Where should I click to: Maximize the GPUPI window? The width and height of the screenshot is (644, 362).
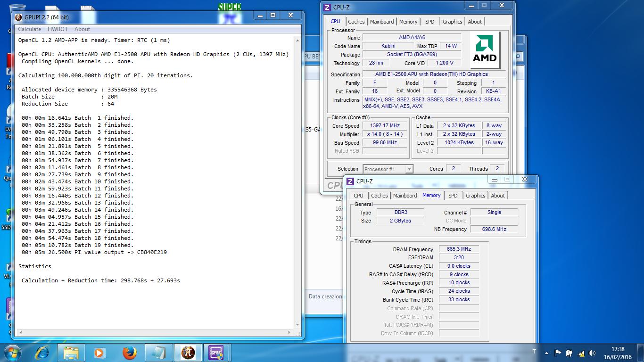(x=272, y=16)
